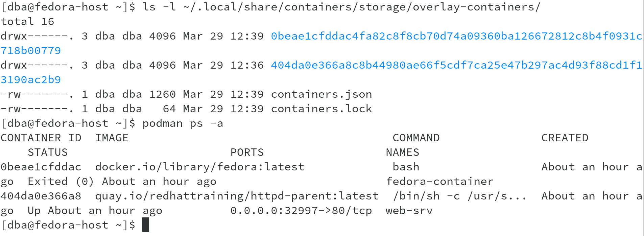Click the COMMAND column header
Viewport: 644px width, 236px height.
416,138
